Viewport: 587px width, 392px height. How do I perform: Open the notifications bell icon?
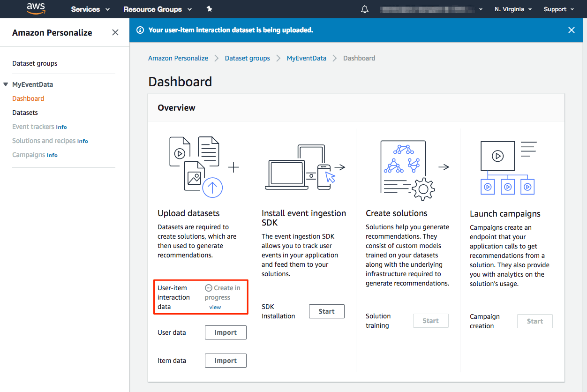pos(364,8)
